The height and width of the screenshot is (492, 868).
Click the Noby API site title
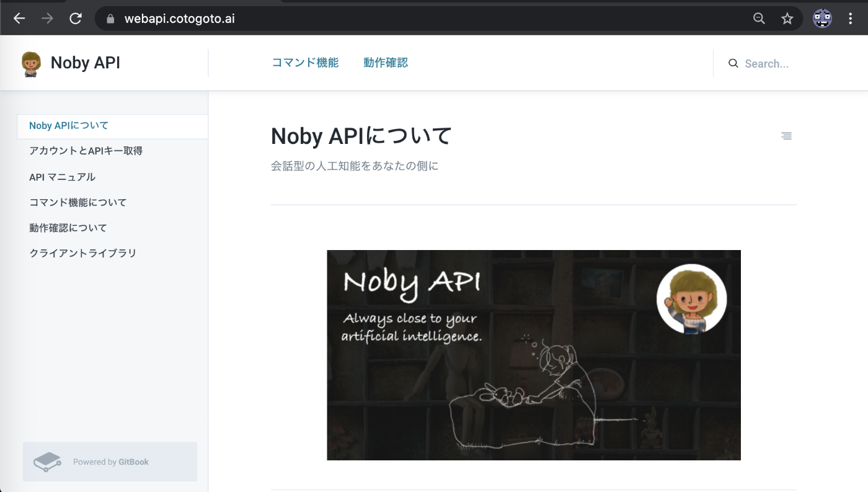tap(86, 63)
